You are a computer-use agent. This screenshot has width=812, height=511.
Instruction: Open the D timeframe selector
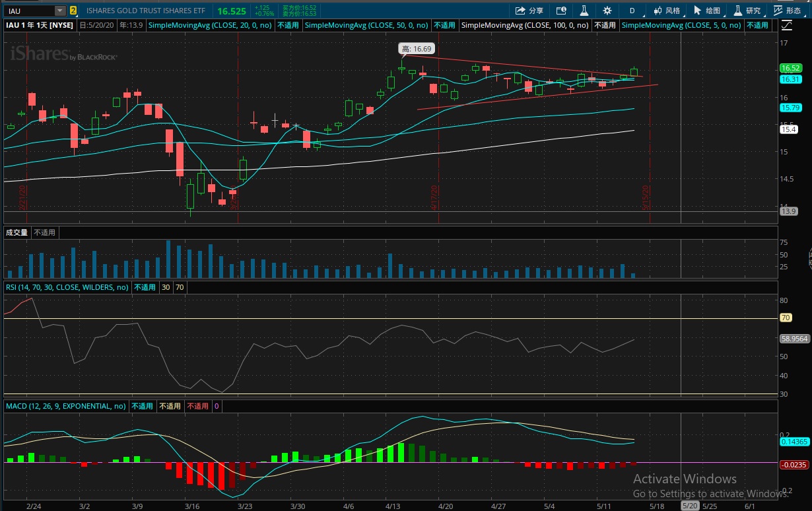point(632,11)
